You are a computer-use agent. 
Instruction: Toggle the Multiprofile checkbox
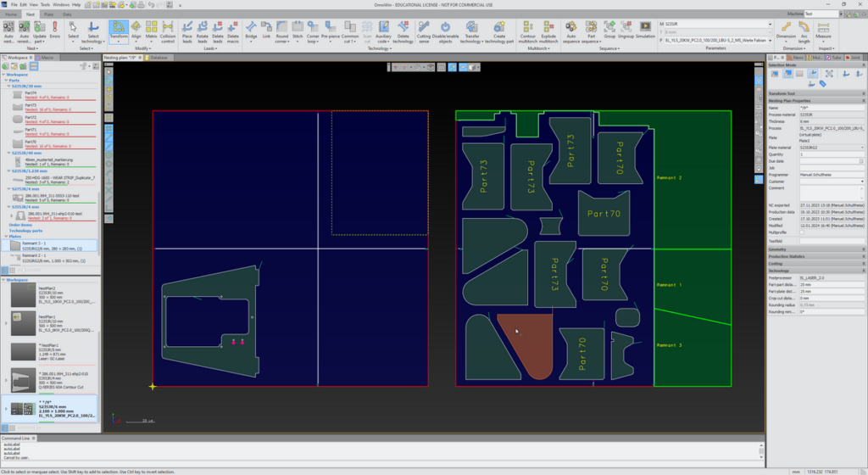click(x=802, y=232)
